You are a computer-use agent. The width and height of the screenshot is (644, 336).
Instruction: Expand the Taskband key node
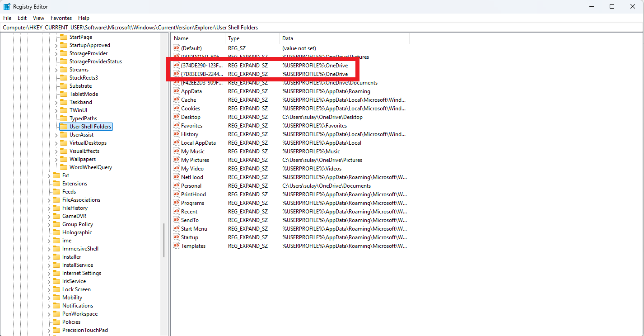56,102
